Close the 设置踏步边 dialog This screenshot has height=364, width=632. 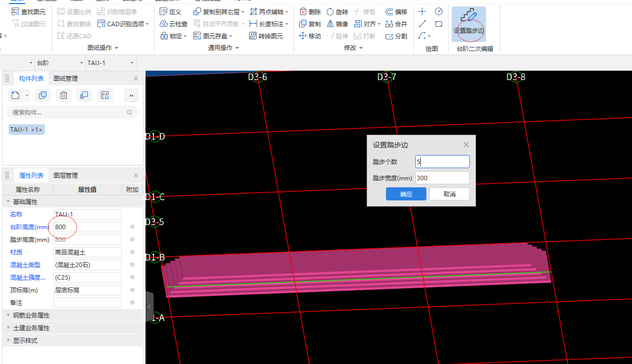click(466, 145)
